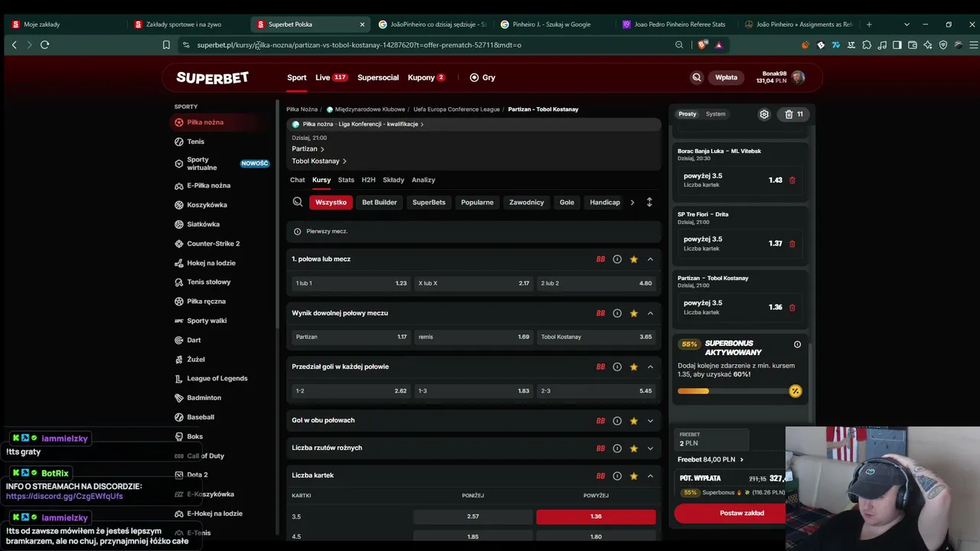Image resolution: width=980 pixels, height=551 pixels.
Task: Open the Superbet site search icon
Action: (697, 77)
